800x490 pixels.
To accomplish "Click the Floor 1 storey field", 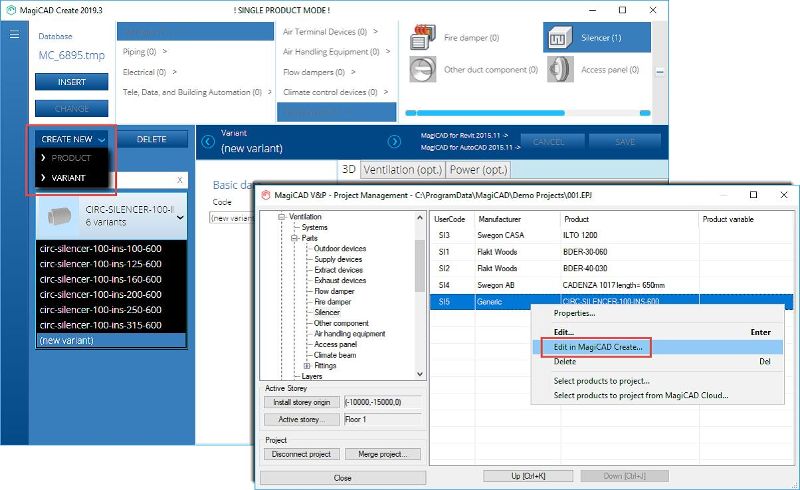I will (x=383, y=419).
